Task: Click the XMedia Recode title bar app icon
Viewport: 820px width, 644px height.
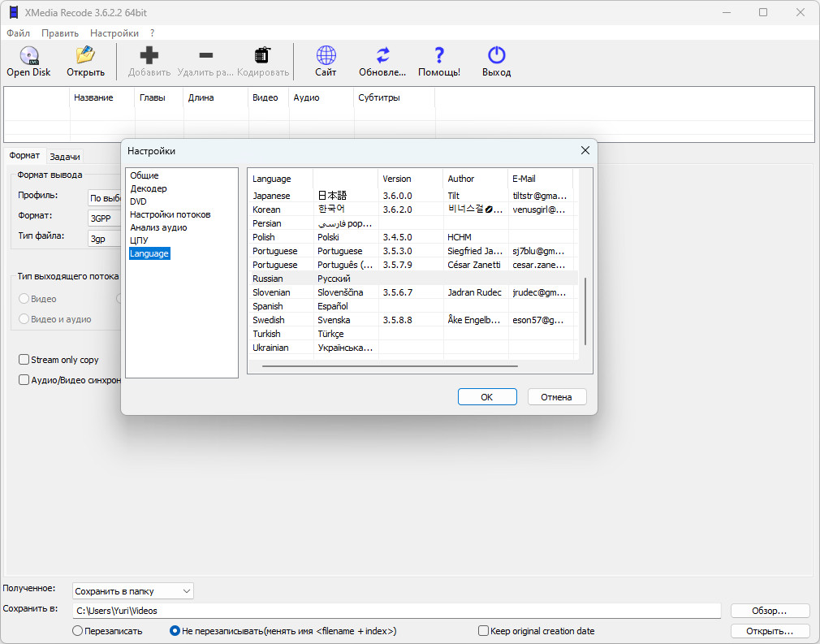Action: pos(12,12)
